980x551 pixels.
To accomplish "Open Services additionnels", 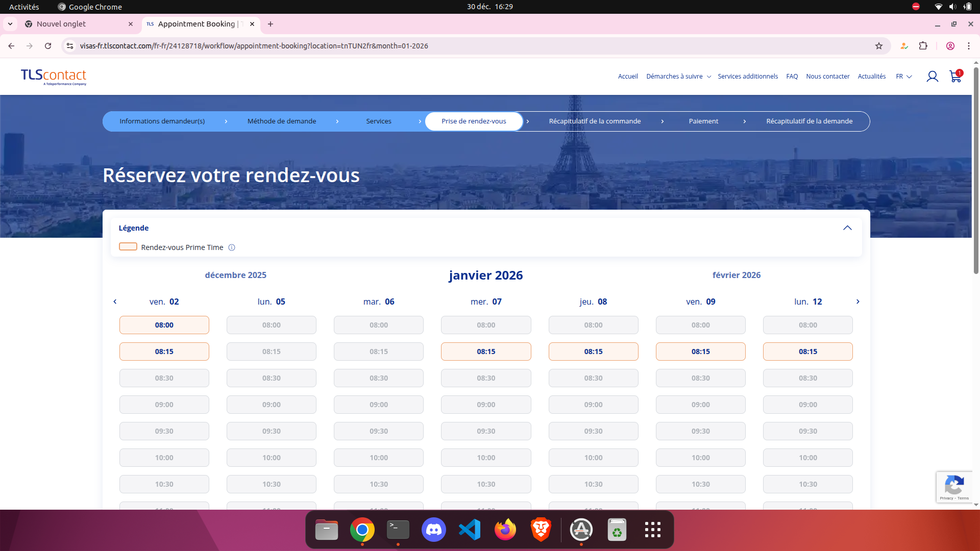I will (x=748, y=77).
